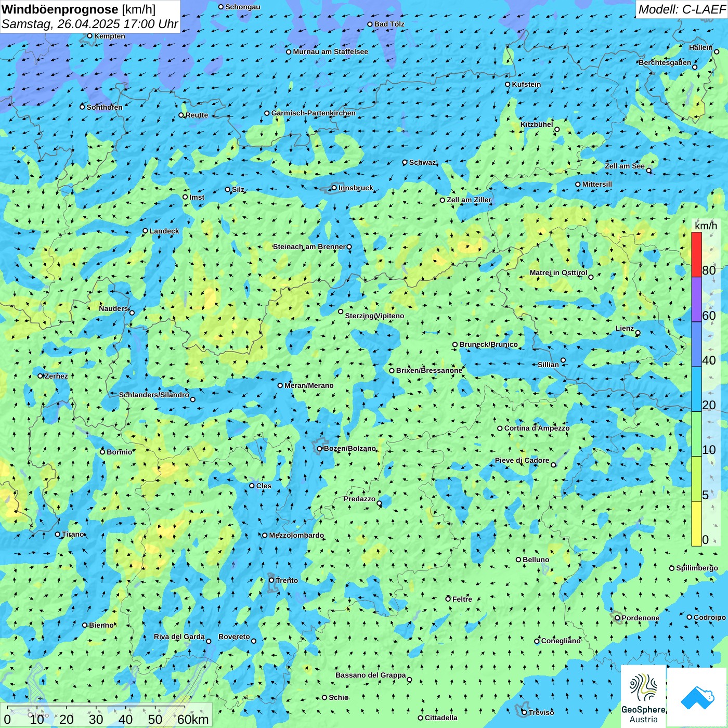Screen dimensions: 728x728
Task: Click the Kufstein label
Action: (527, 84)
